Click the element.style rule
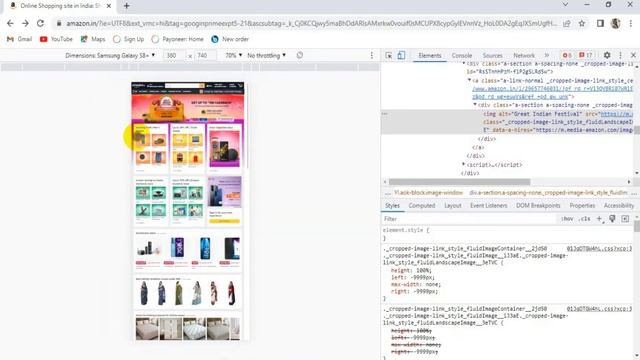The width and height of the screenshot is (640, 360). [x=406, y=230]
